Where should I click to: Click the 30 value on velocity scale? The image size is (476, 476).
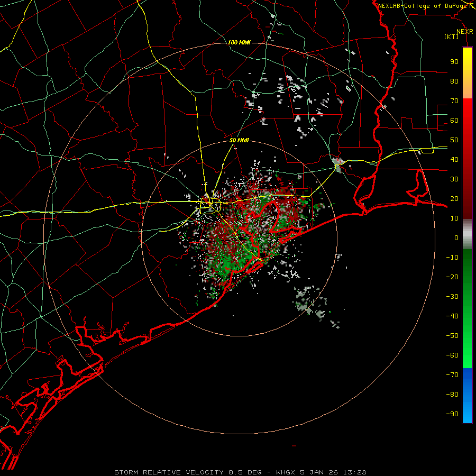click(x=454, y=179)
